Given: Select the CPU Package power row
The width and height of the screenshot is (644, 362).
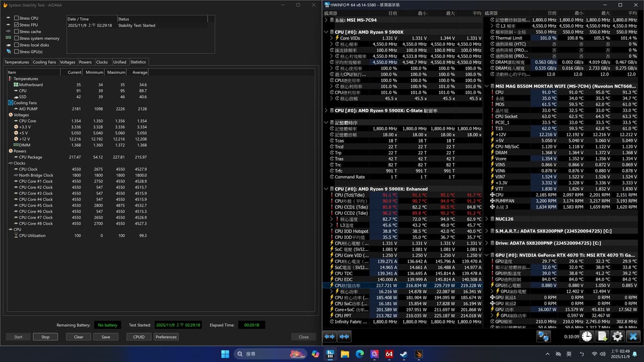Looking at the screenshot, I should click(x=77, y=157).
